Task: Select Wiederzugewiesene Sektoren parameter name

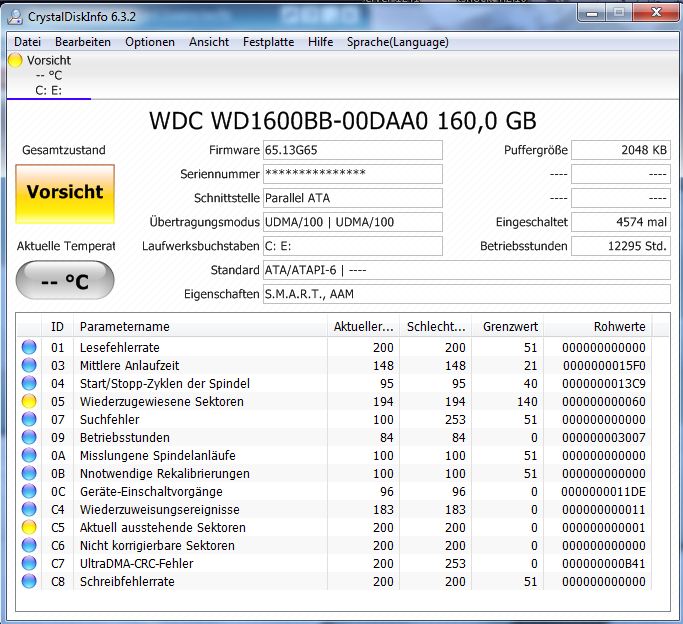Action: [x=162, y=401]
